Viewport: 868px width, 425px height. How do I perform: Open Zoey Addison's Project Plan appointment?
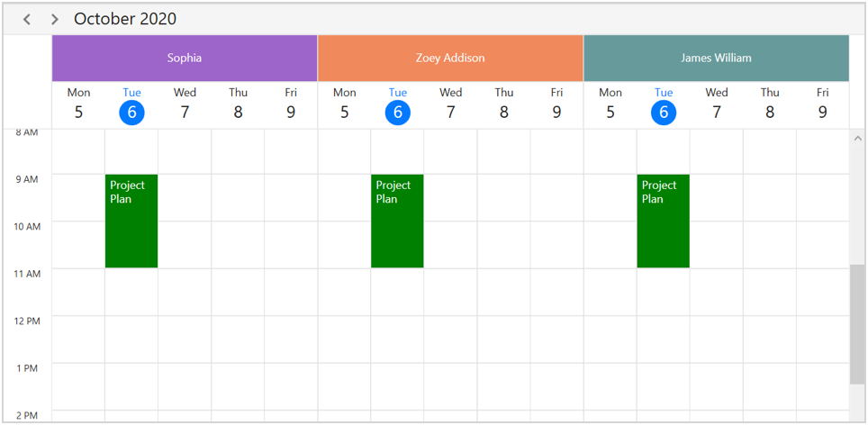pyautogui.click(x=397, y=222)
